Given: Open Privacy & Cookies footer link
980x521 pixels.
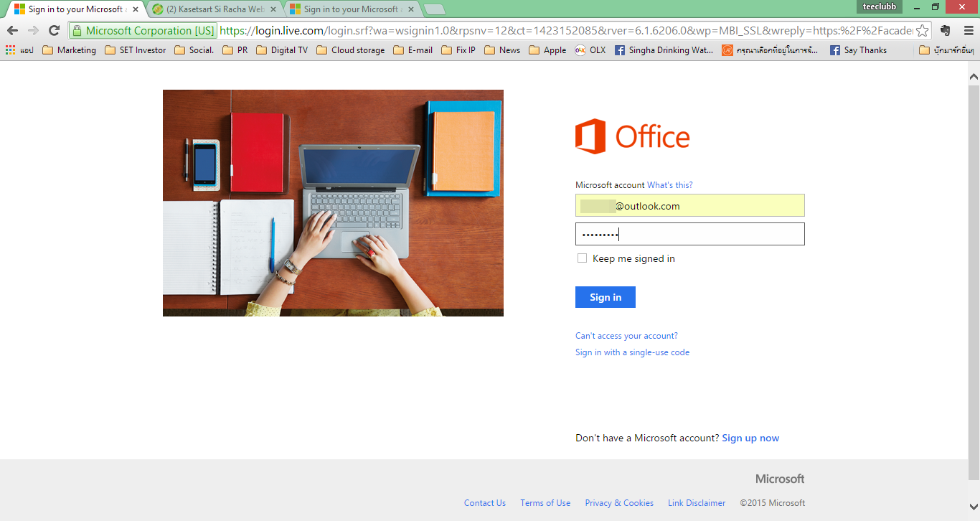Looking at the screenshot, I should tap(619, 503).
